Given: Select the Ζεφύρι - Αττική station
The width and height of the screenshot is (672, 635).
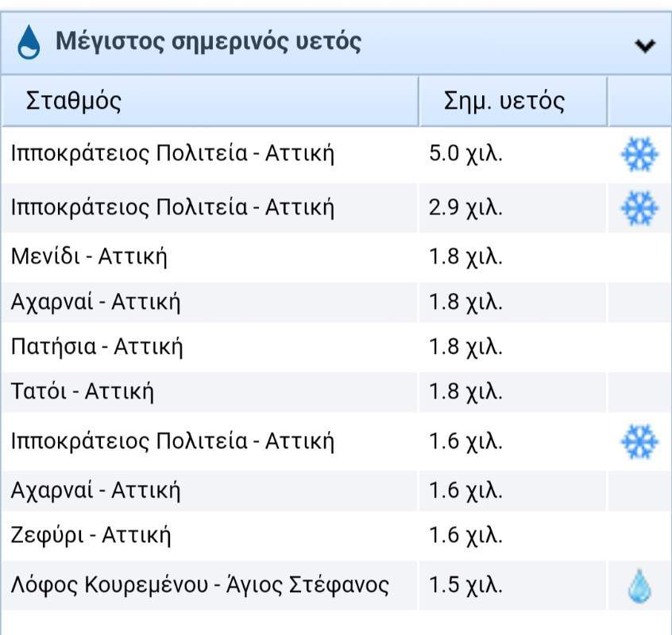Looking at the screenshot, I should coord(91,535).
